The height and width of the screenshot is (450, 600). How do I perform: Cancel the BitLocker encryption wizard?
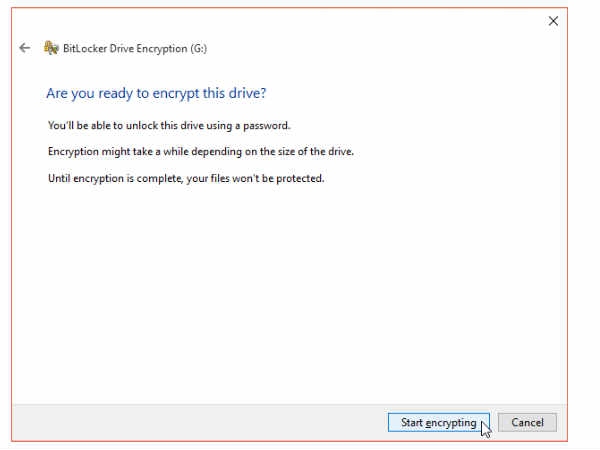click(527, 422)
